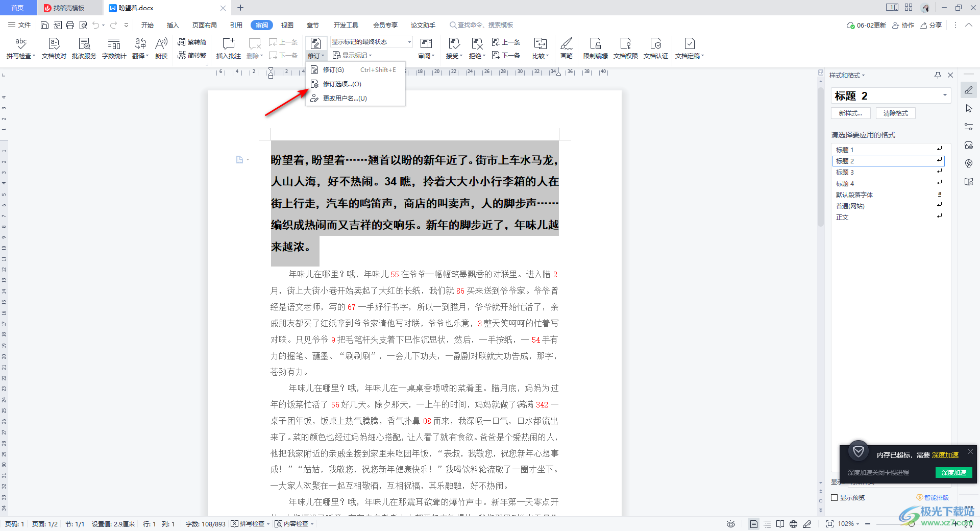Accept the change with 接受
The width and height of the screenshot is (980, 531).
coord(454,49)
